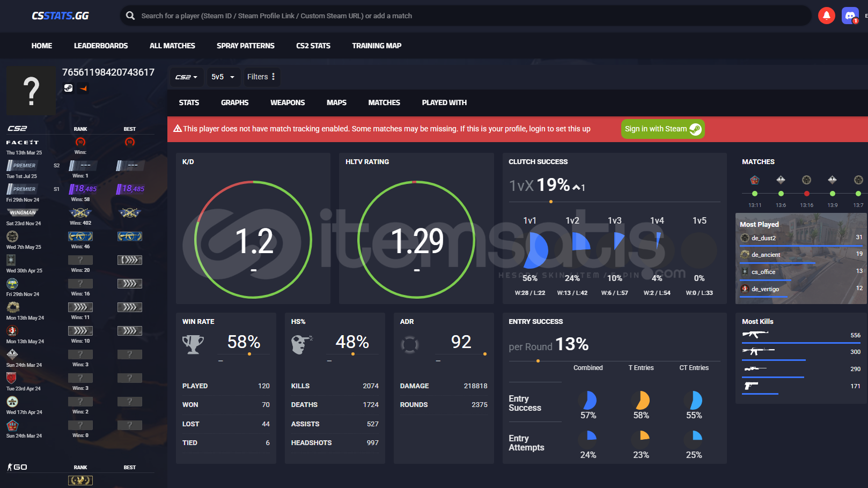Click the Premier S2 badge
The image size is (868, 488).
pos(22,166)
